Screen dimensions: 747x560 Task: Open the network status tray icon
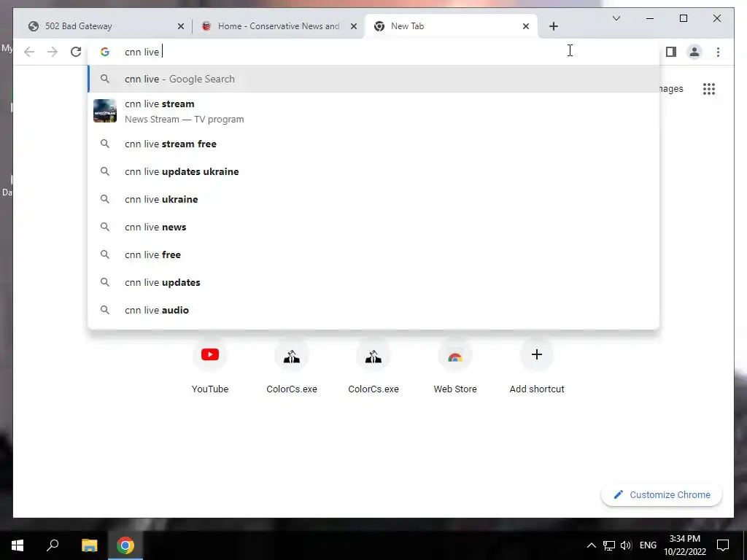click(609, 545)
